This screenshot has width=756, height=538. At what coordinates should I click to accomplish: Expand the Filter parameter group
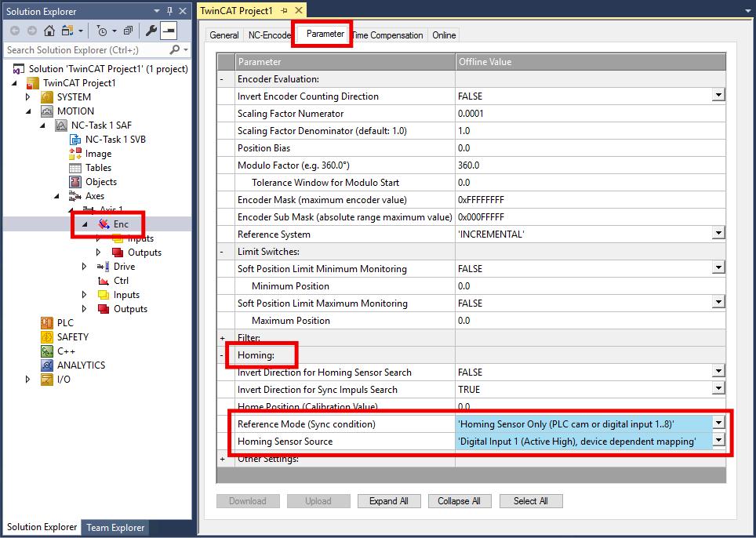point(222,338)
